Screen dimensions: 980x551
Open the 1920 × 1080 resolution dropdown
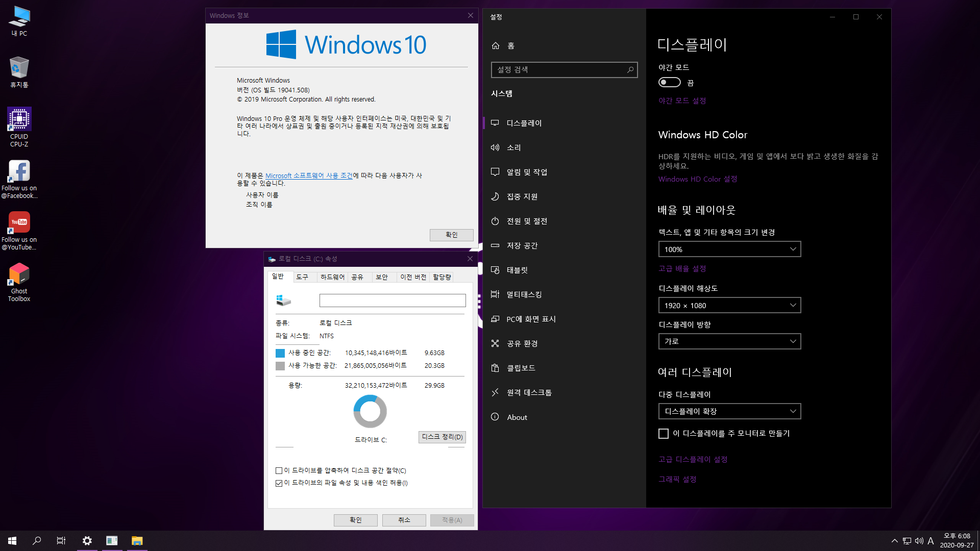pos(729,306)
